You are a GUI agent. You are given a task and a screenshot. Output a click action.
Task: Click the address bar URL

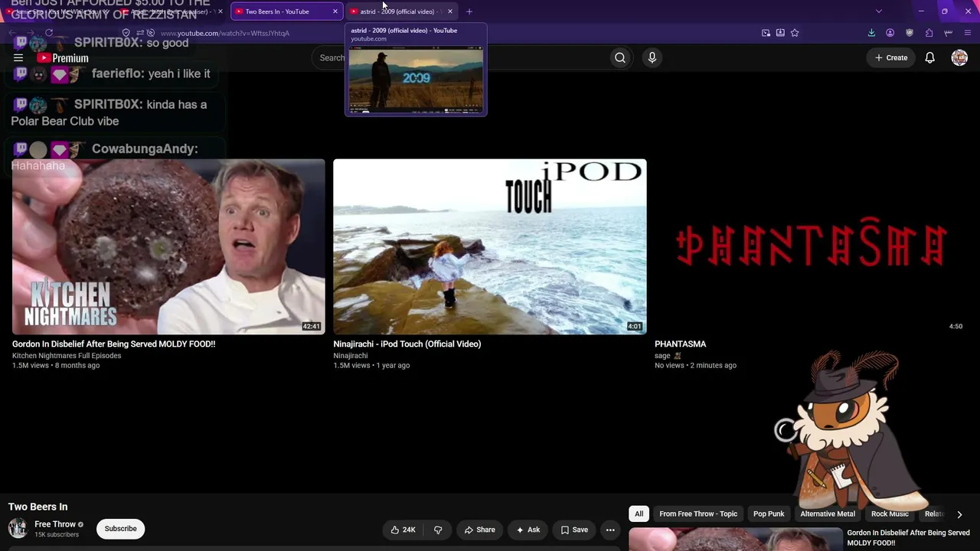click(x=225, y=34)
